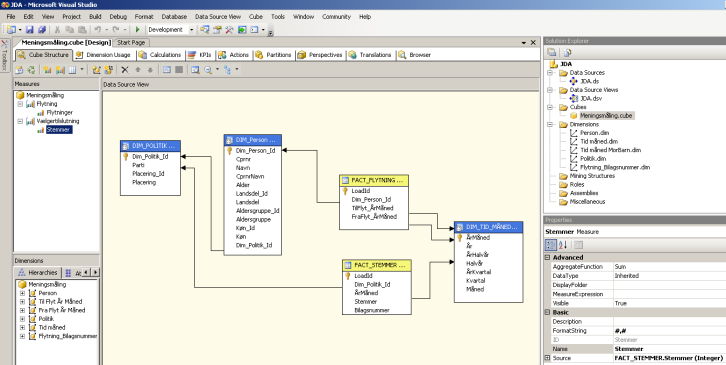Switch to Dimension Usage tab
Viewport: 726px width, 365px height.
[x=104, y=55]
